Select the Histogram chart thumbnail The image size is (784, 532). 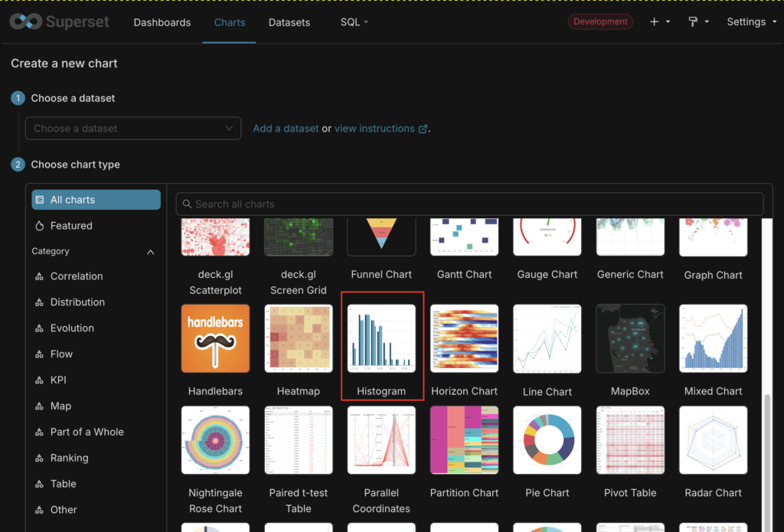pos(381,338)
